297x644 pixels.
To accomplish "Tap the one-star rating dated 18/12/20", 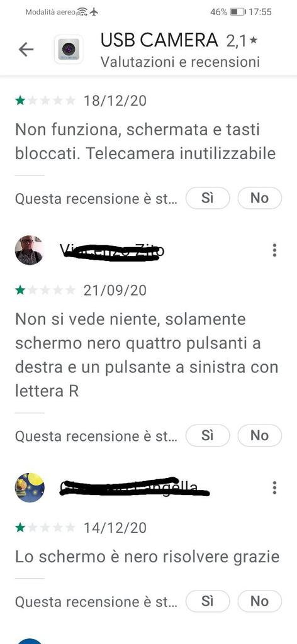I will point(45,101).
